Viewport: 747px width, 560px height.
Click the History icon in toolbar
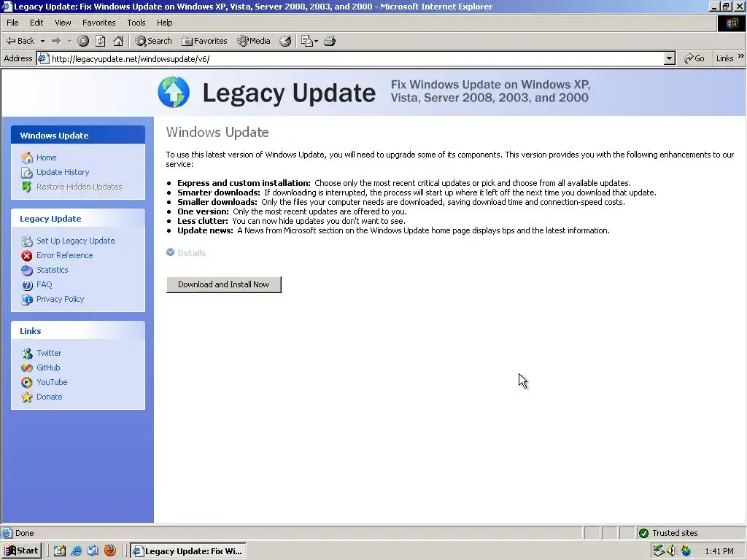285,41
